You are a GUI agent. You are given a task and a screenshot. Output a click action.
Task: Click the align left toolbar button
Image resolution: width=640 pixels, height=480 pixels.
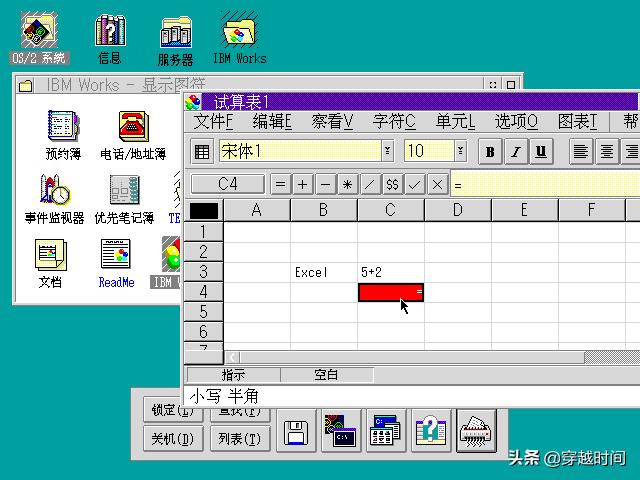582,152
